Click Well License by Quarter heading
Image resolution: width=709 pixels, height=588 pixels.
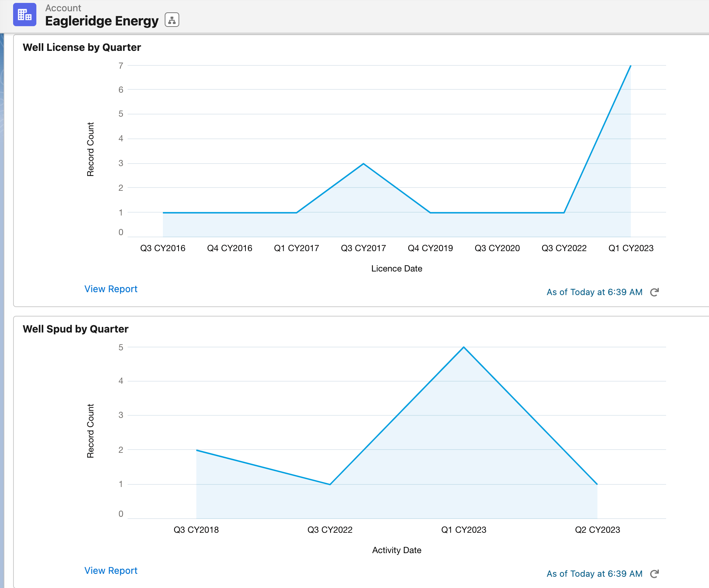tap(82, 47)
